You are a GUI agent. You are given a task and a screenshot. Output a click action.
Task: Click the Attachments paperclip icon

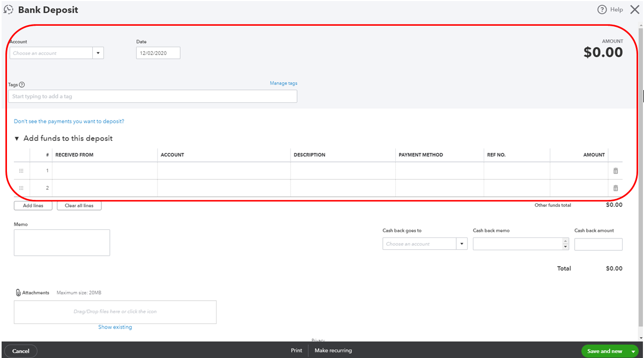pos(18,293)
